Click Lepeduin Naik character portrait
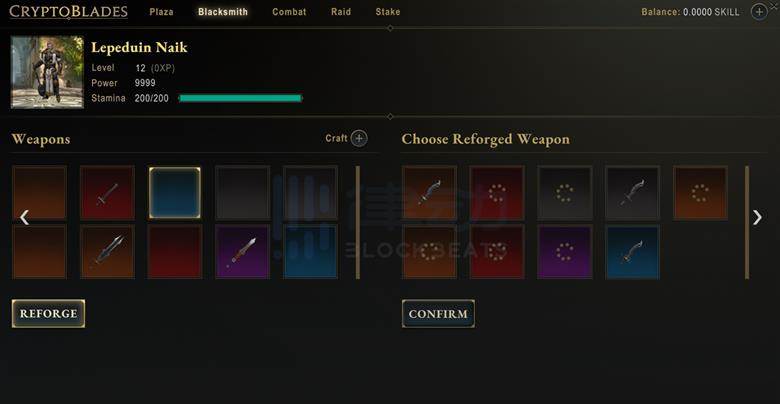This screenshot has width=780, height=404. [x=47, y=72]
